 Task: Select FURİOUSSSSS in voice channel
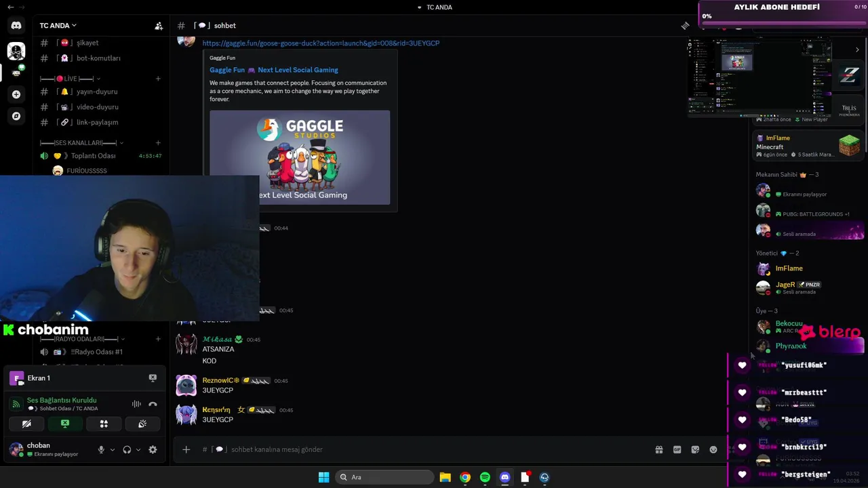click(x=88, y=171)
